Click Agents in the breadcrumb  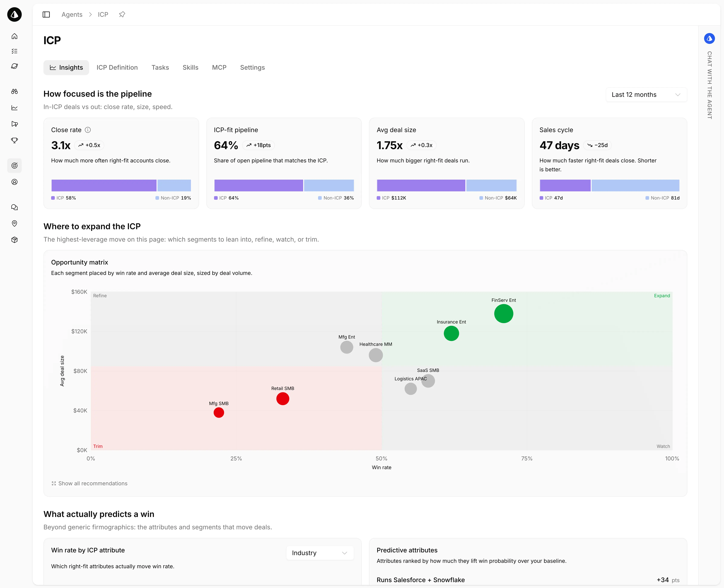click(x=72, y=15)
